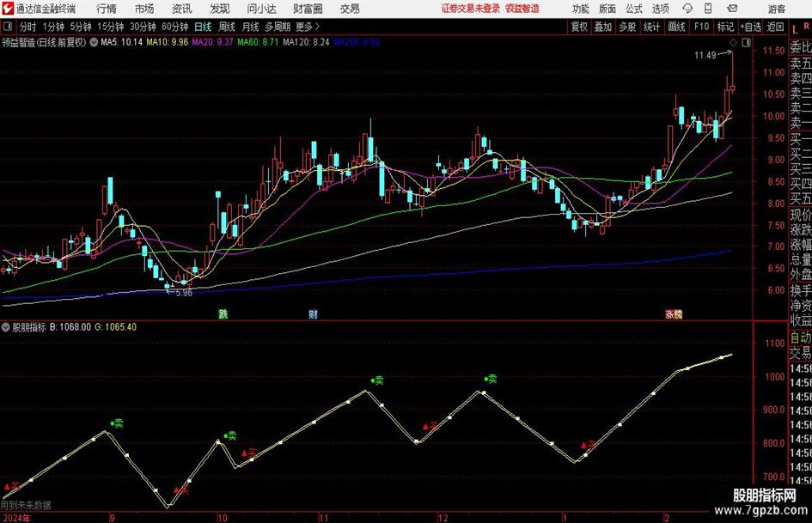Viewport: 812px width, 523px height.
Task: Click the 游客 user account label
Action: (776, 9)
